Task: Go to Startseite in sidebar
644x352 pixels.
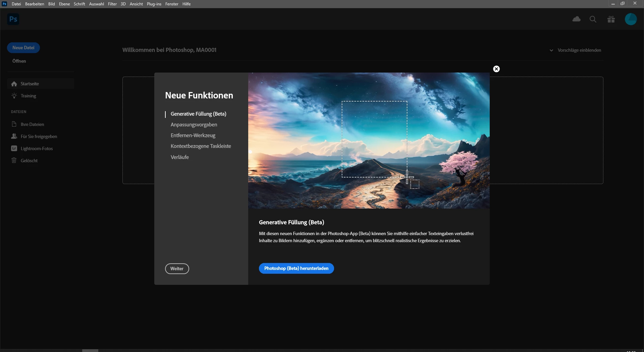Action: tap(41, 84)
